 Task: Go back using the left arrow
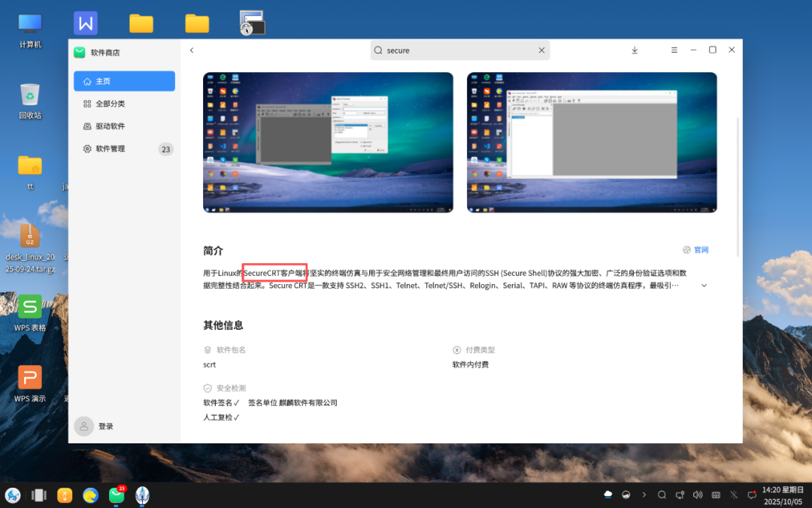[x=192, y=50]
